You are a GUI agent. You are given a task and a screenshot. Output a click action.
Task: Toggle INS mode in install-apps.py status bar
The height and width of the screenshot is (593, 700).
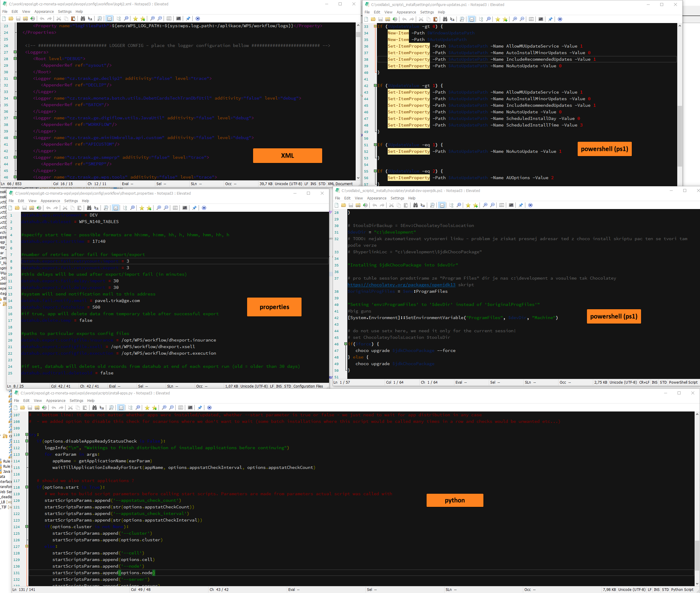coord(656,590)
